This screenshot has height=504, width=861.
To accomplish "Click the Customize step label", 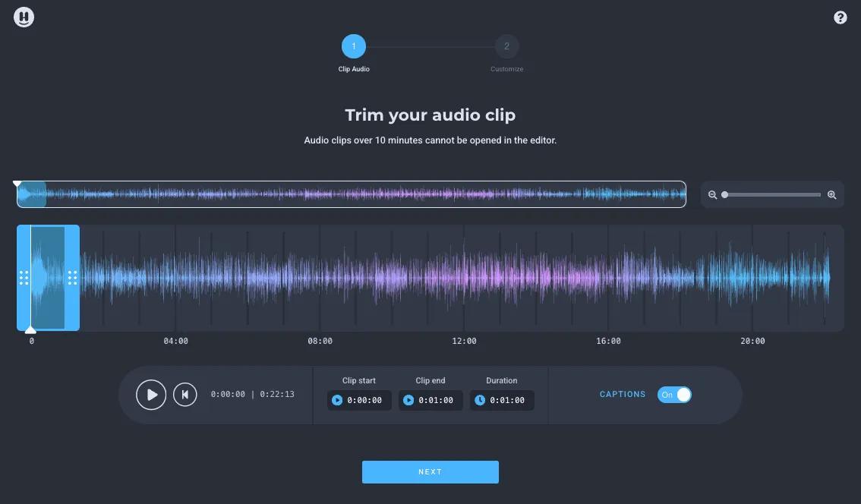I will pyautogui.click(x=507, y=69).
